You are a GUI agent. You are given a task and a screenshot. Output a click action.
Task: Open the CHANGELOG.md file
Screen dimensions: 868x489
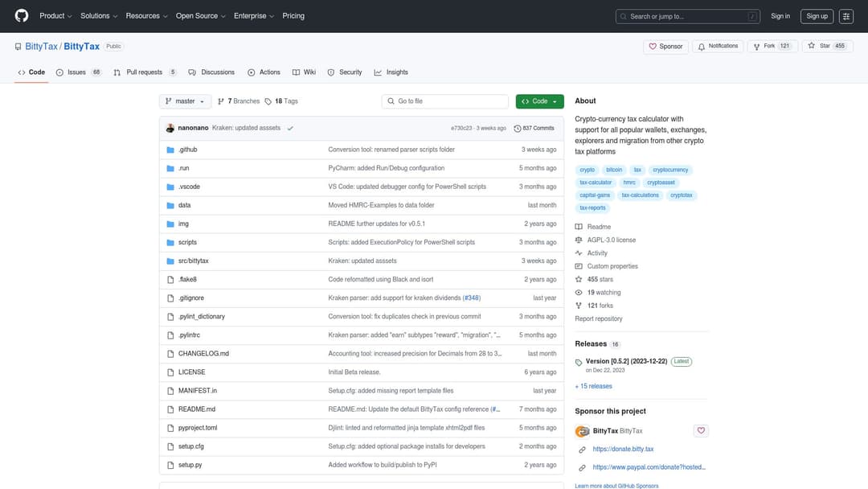(x=203, y=354)
